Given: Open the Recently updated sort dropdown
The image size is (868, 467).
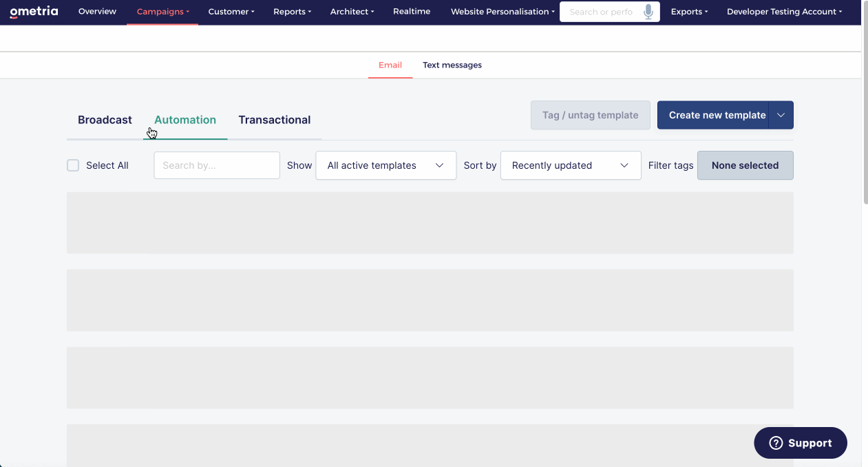Looking at the screenshot, I should pos(571,165).
